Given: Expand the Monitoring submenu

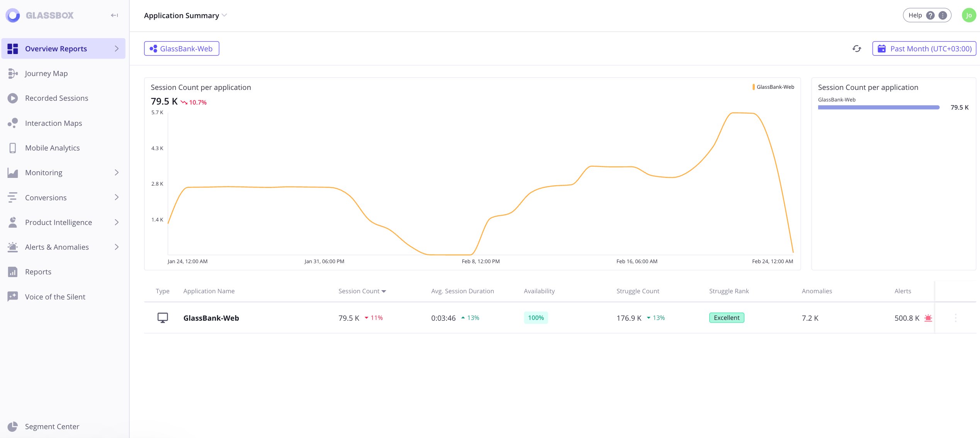Looking at the screenshot, I should (116, 172).
